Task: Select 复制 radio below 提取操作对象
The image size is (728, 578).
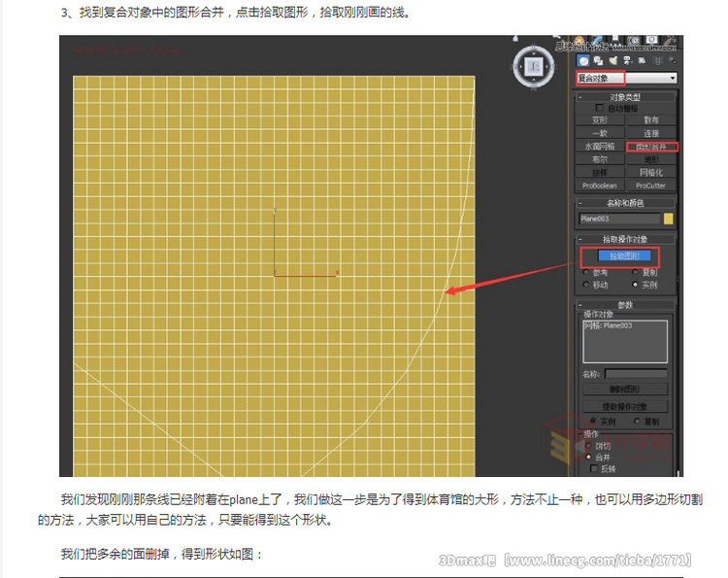Action: (637, 421)
